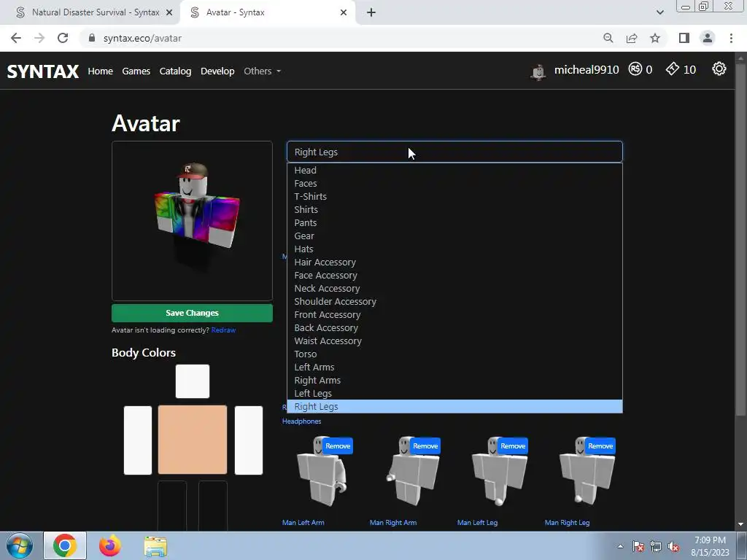Go to Home in navbar
Viewport: 747px width, 560px height.
[x=100, y=71]
